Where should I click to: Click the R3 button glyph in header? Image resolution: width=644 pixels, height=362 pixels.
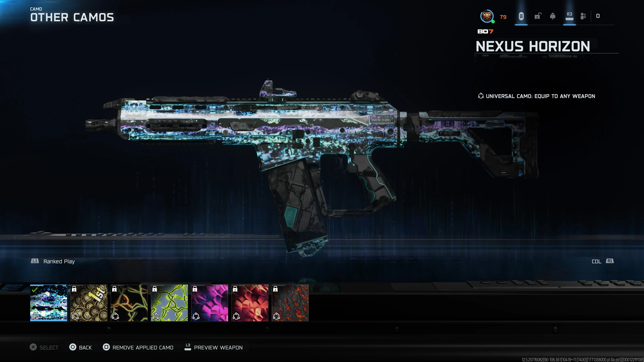point(569,16)
